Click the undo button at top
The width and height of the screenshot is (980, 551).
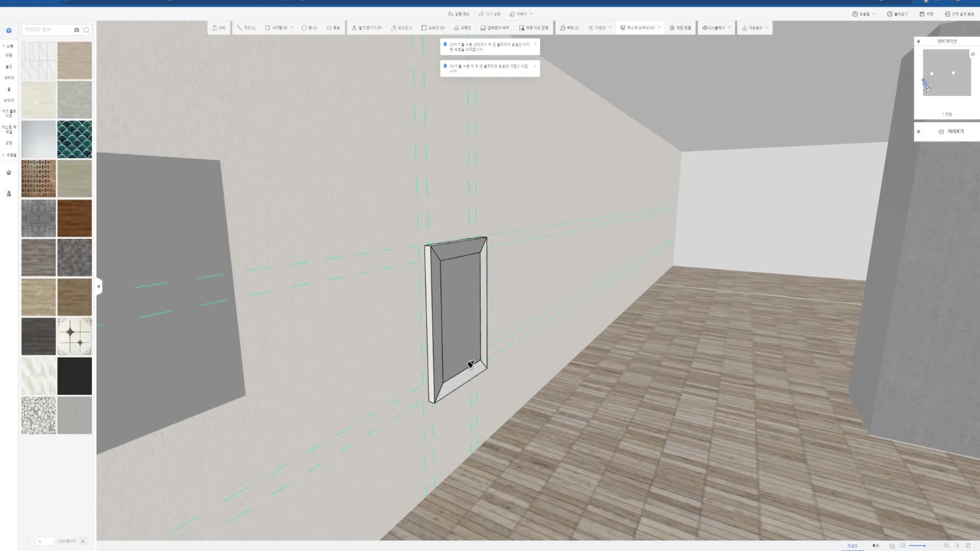pyautogui.click(x=458, y=14)
